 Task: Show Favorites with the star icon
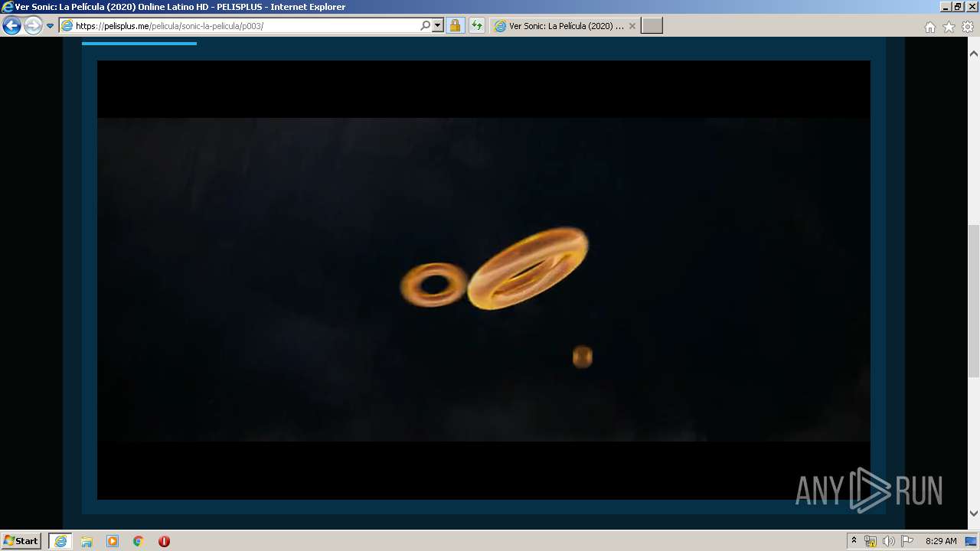tap(949, 27)
